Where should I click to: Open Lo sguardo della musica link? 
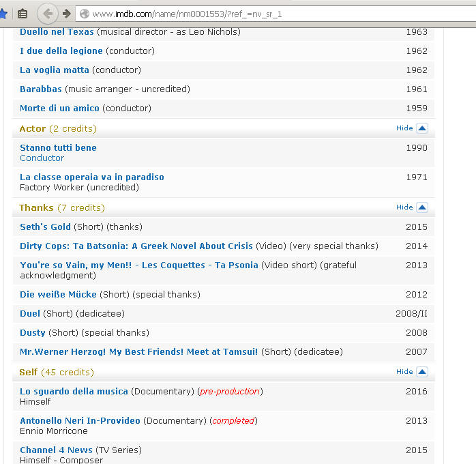click(74, 392)
